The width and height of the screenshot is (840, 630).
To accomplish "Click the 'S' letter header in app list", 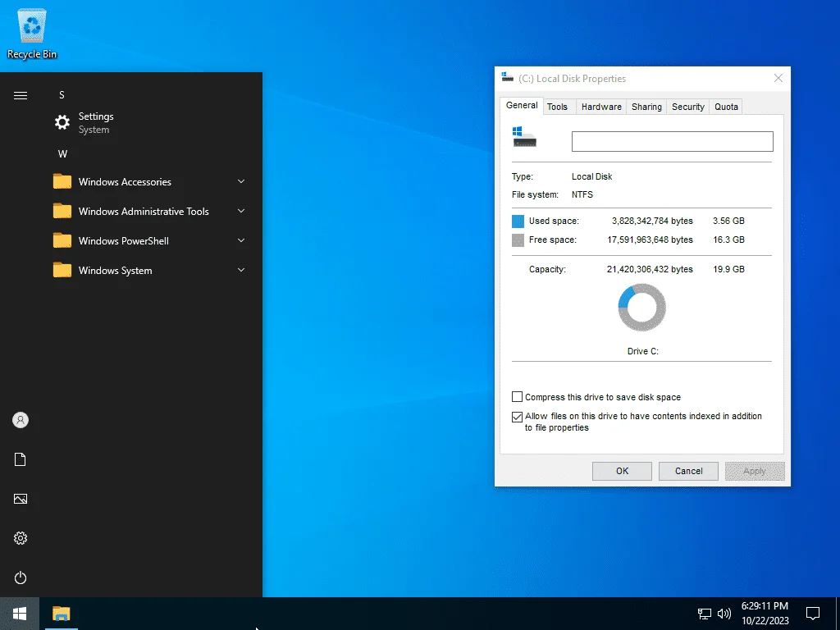I will [x=62, y=95].
